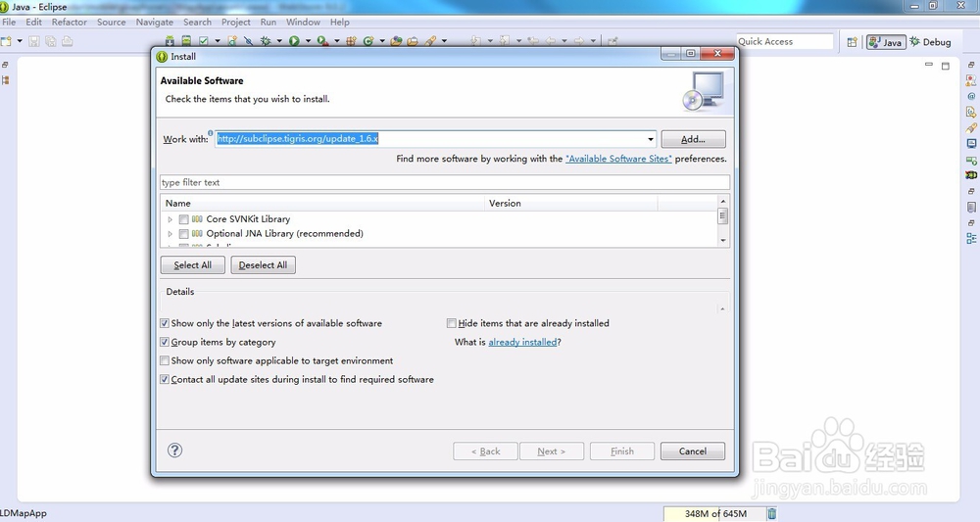Click the New Java Class icon
This screenshot has height=522, width=980.
[x=368, y=41]
